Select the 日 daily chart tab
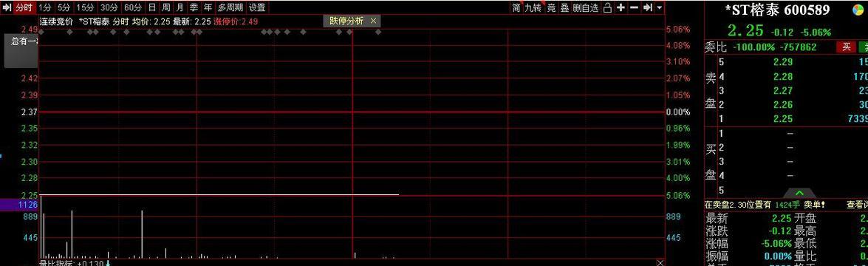The image size is (868, 266). [x=151, y=7]
